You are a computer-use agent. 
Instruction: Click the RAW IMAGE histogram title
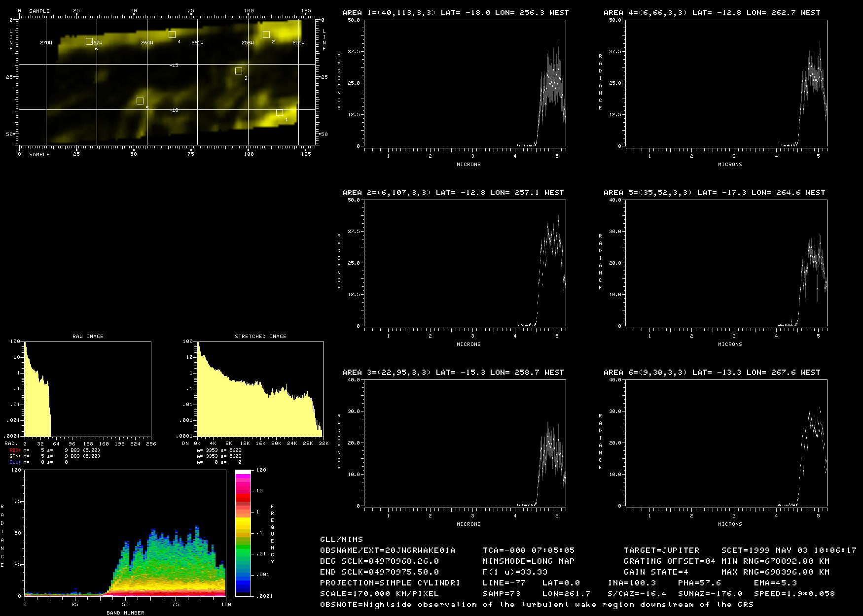pos(88,336)
